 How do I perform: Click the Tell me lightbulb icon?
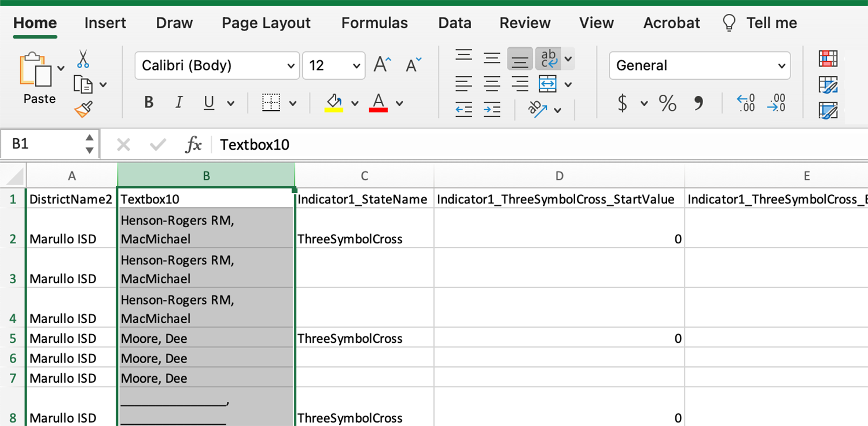pyautogui.click(x=729, y=23)
